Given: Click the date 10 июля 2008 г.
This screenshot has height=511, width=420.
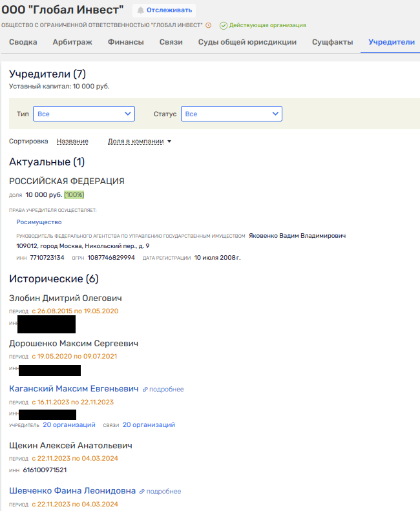Looking at the screenshot, I should 217,258.
